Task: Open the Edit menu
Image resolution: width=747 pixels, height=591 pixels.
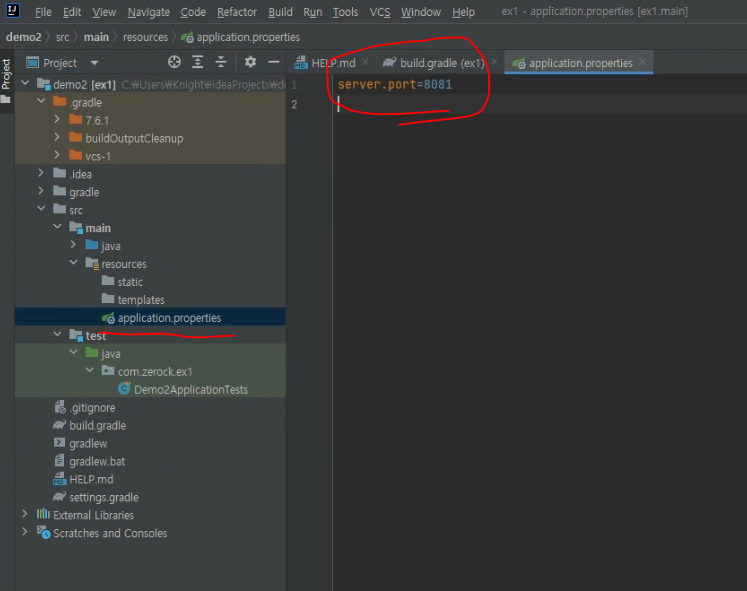Action: [x=72, y=12]
